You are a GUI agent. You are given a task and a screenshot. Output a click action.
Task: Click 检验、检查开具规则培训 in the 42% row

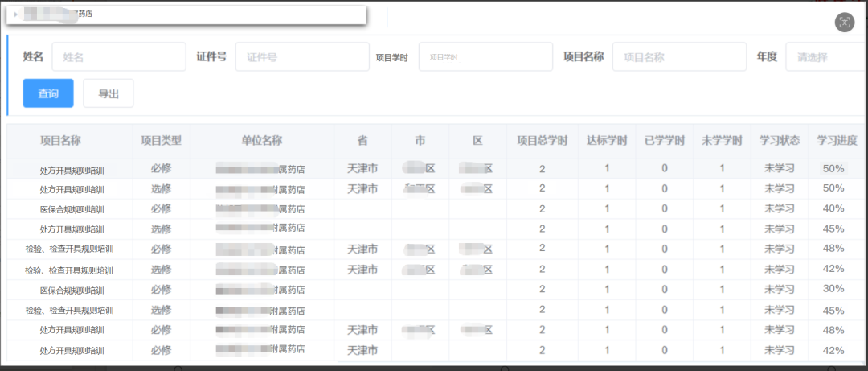(69, 270)
